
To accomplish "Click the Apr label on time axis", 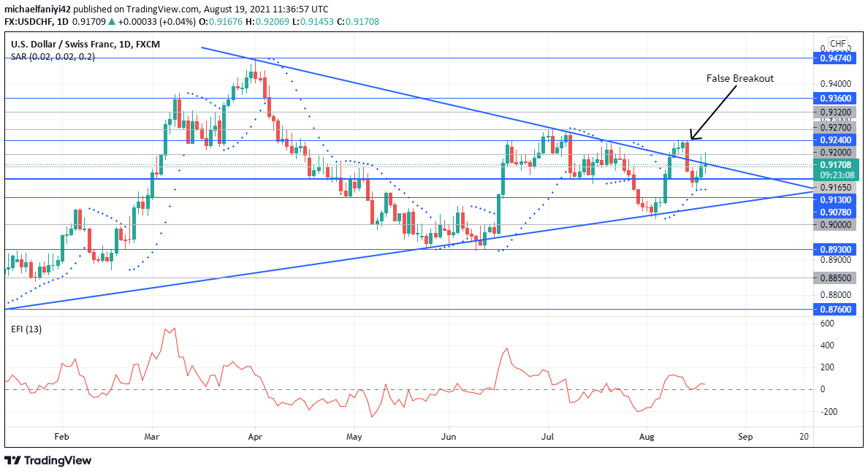I will 255,437.
